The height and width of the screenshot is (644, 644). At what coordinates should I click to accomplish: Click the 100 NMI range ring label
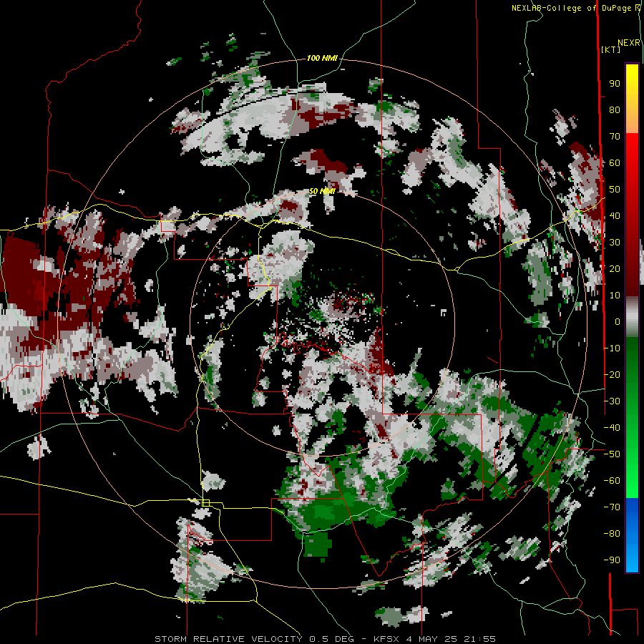(322, 59)
